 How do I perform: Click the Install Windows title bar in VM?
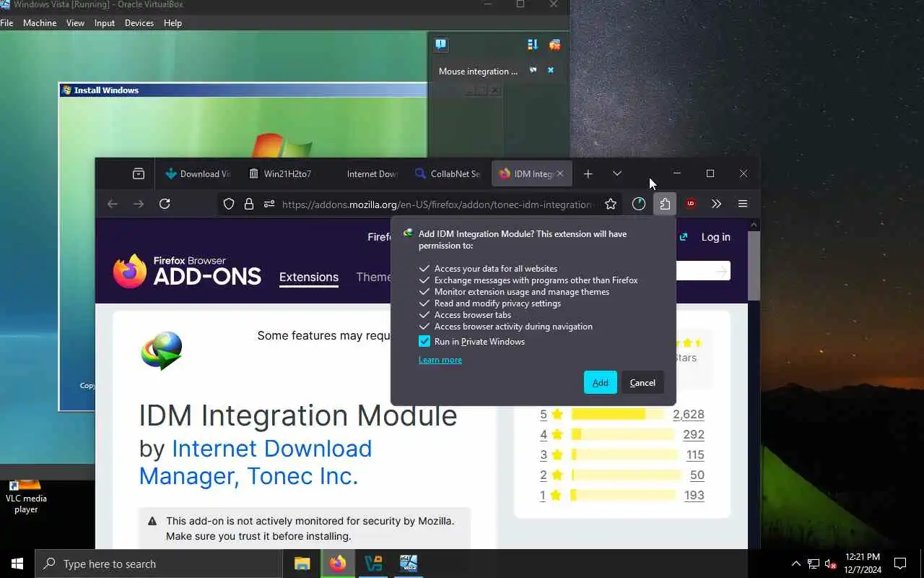[243, 90]
